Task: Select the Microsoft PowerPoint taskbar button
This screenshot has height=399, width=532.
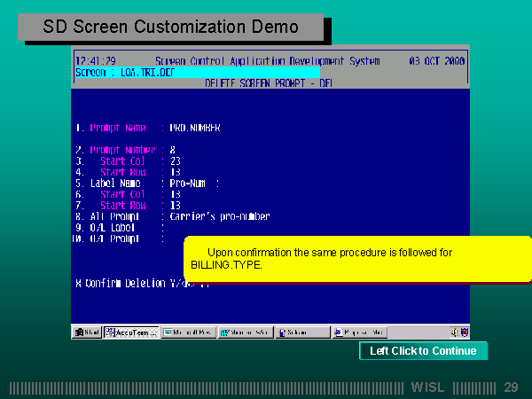Action: 190,332
